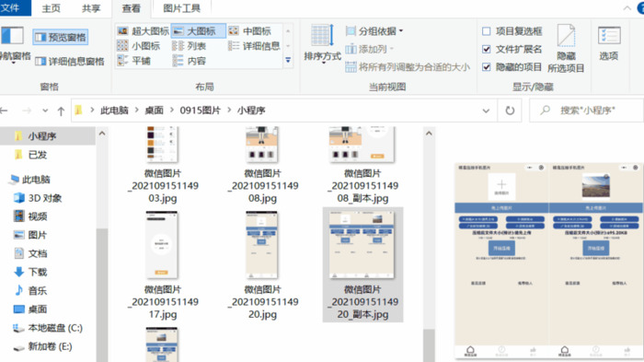Click the 搜索"小程序" search box
This screenshot has height=362, width=644.
point(587,111)
